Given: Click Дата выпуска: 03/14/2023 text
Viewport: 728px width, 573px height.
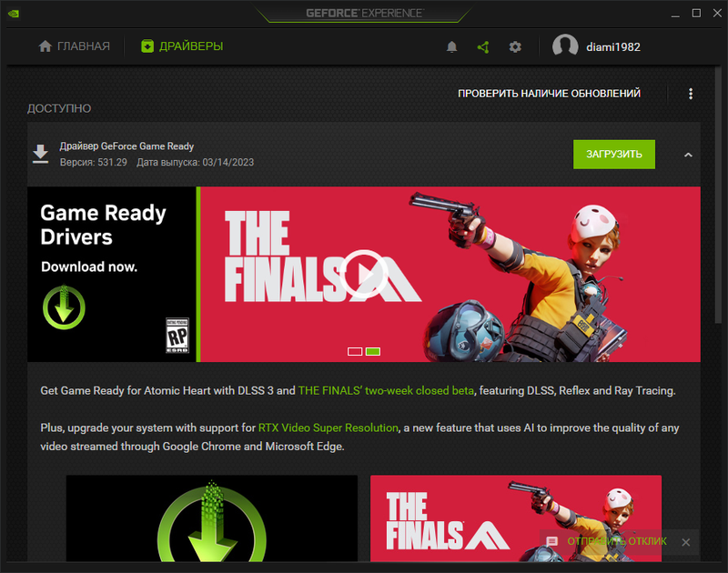Looking at the screenshot, I should (195, 162).
